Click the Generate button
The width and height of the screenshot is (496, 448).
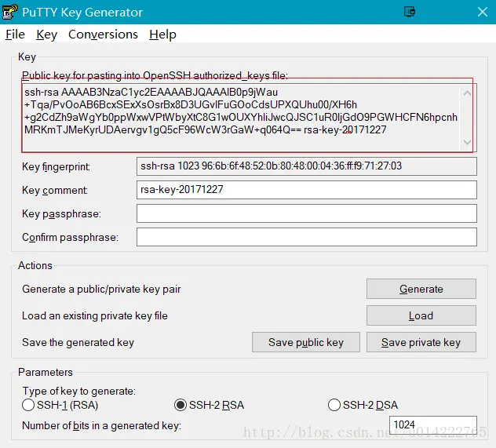coord(421,289)
